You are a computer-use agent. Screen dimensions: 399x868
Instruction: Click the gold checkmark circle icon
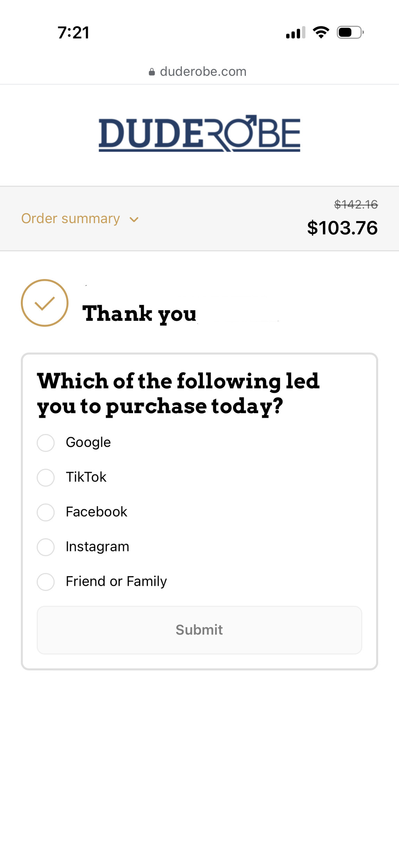44,303
